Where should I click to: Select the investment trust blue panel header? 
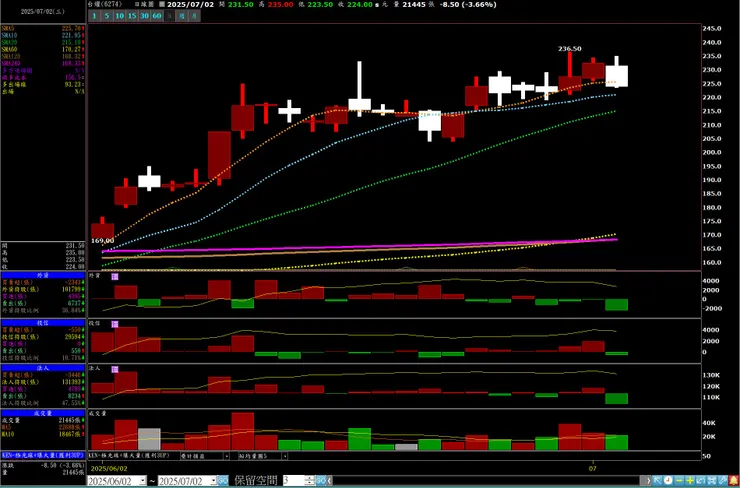[x=43, y=323]
